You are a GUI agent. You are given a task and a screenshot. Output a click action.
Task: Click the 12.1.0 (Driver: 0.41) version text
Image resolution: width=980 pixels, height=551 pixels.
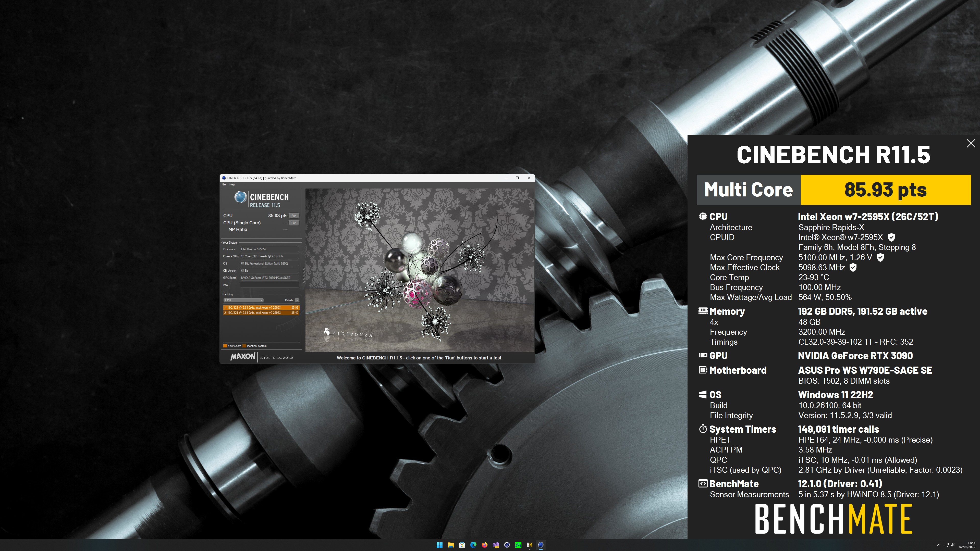coord(840,484)
